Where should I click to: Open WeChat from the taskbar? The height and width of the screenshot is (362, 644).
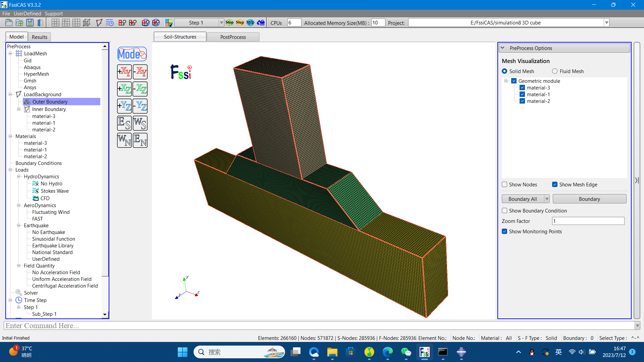pyautogui.click(x=406, y=352)
